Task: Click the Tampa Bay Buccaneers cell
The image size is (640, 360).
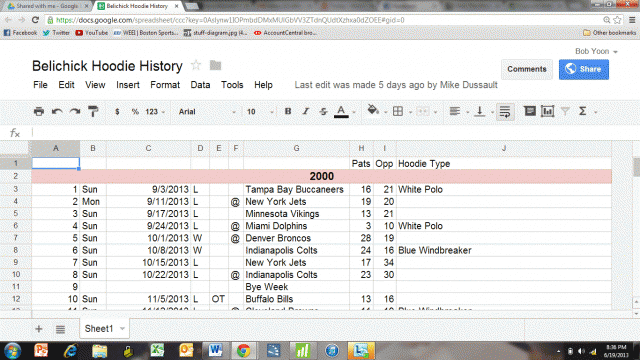Action: [x=296, y=189]
